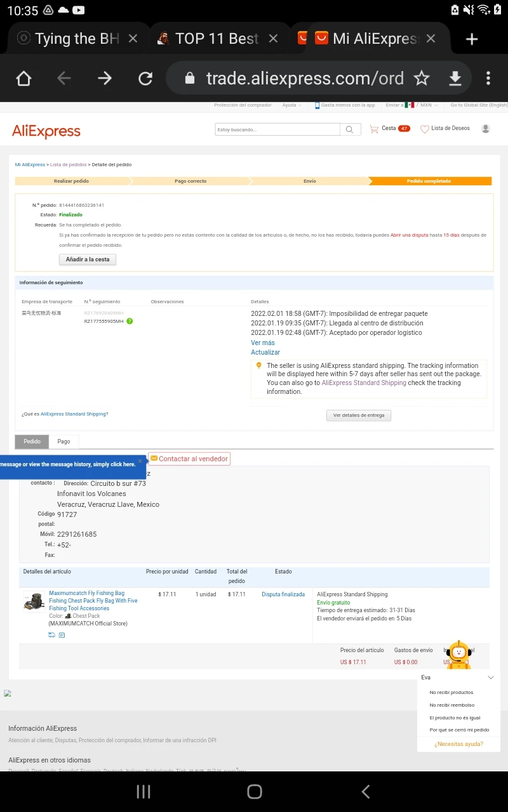The height and width of the screenshot is (812, 508).
Task: Bookmark the page with the star icon
Action: 422,79
